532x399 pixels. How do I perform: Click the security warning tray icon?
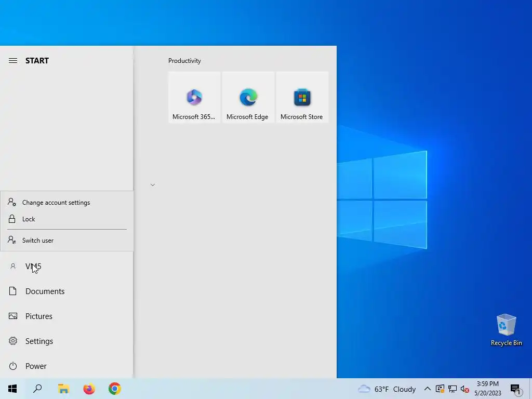(440, 389)
